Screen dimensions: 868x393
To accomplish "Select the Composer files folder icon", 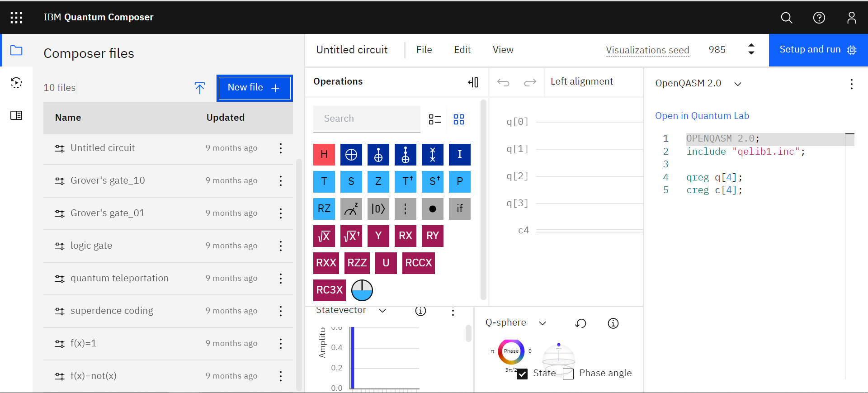I will click(16, 50).
